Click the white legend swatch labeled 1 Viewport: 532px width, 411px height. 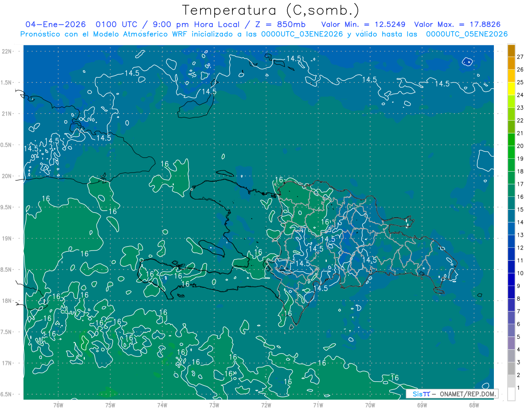[511, 394]
